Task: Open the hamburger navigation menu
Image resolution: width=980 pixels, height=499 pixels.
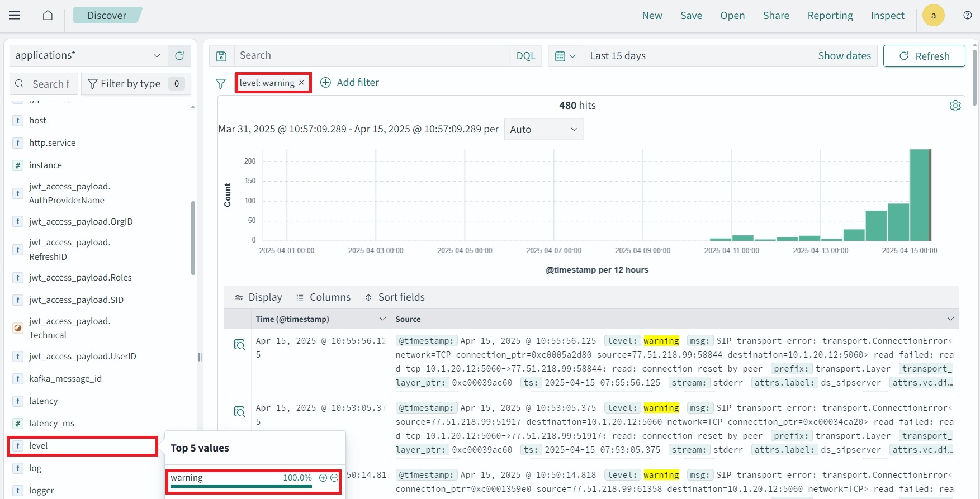Action: [x=15, y=15]
